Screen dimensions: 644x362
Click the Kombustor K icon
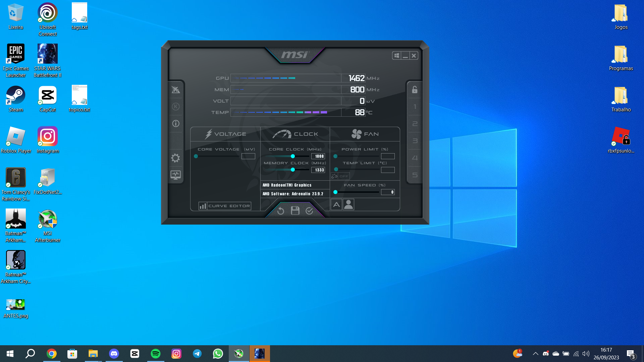176,107
